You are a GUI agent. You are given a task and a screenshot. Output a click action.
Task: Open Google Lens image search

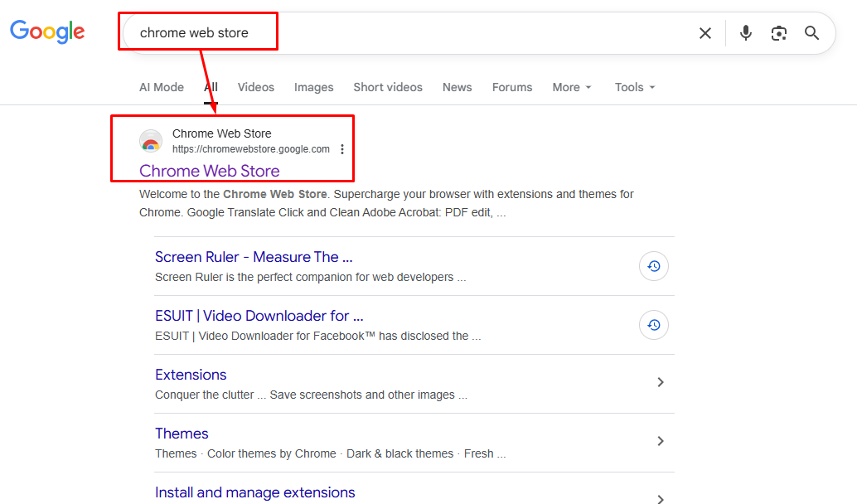(778, 33)
